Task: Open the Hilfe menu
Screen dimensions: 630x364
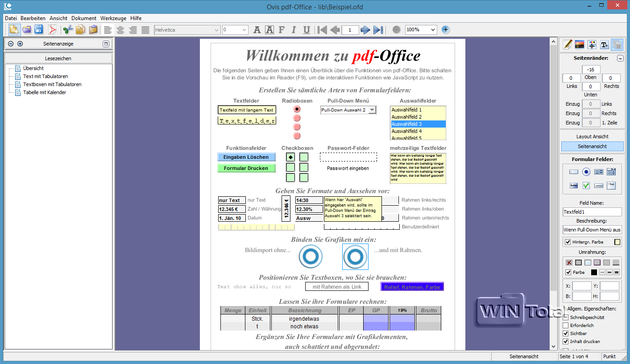Action: pyautogui.click(x=136, y=18)
